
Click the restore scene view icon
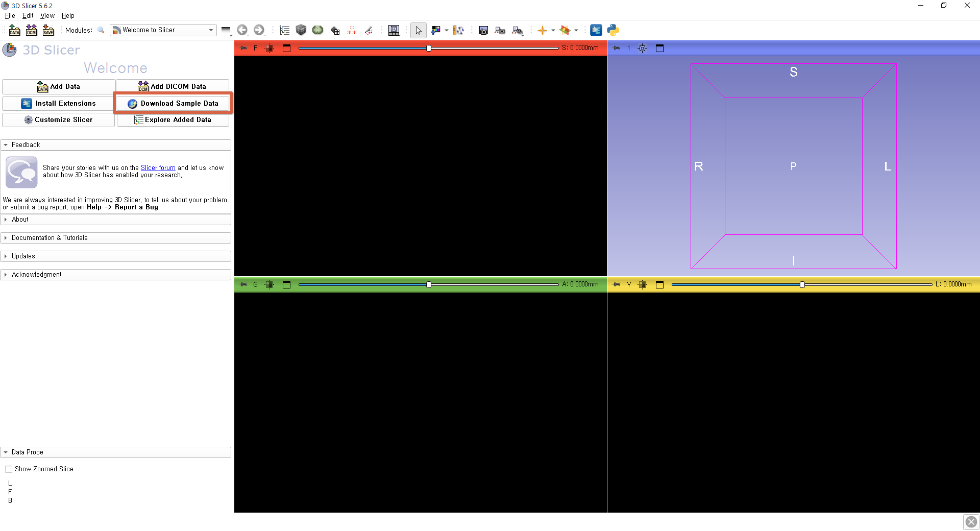[517, 30]
